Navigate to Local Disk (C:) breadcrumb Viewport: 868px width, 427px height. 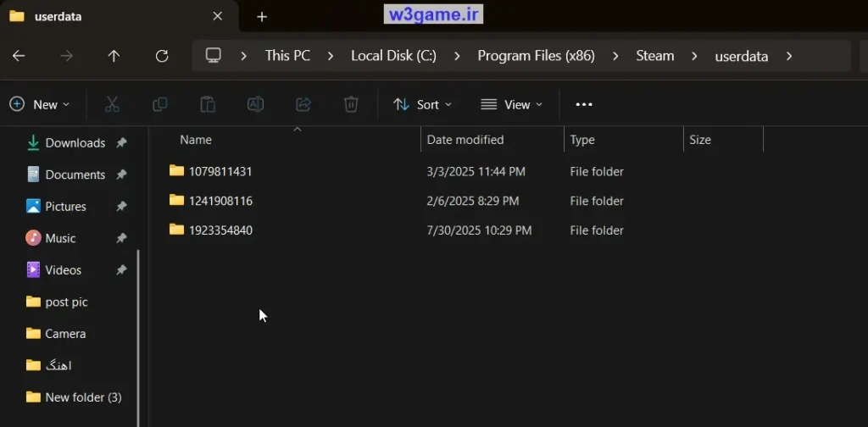tap(393, 56)
